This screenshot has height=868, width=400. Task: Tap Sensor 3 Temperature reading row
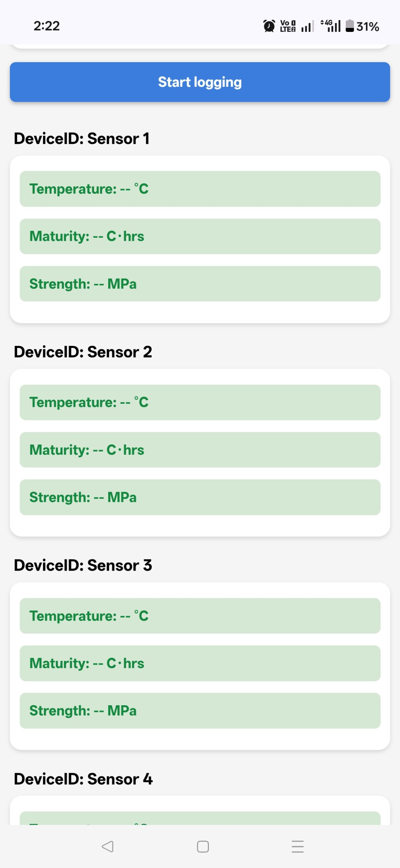(200, 616)
